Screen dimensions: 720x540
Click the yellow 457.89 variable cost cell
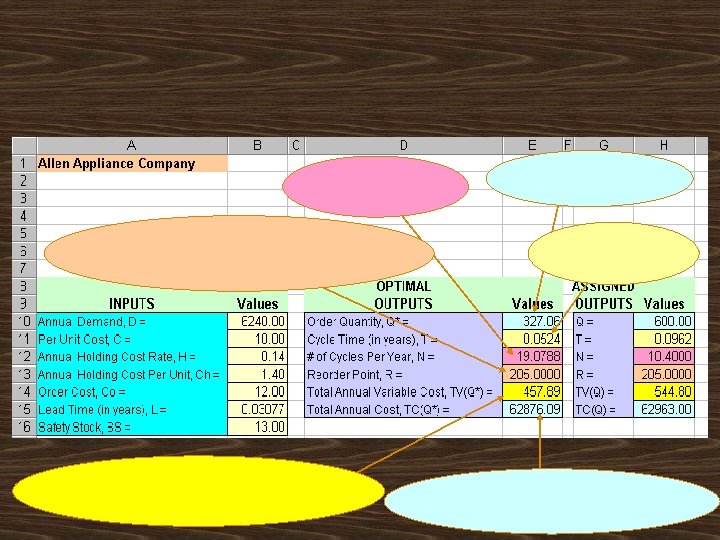click(532, 392)
